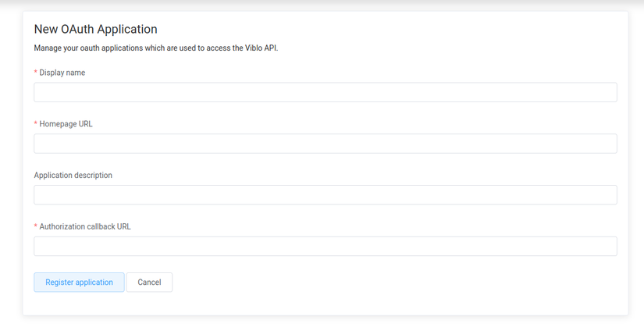Viewport: 644px width, 327px height.
Task: Click the asterisk before Authorization callback URL
Action: (36, 227)
